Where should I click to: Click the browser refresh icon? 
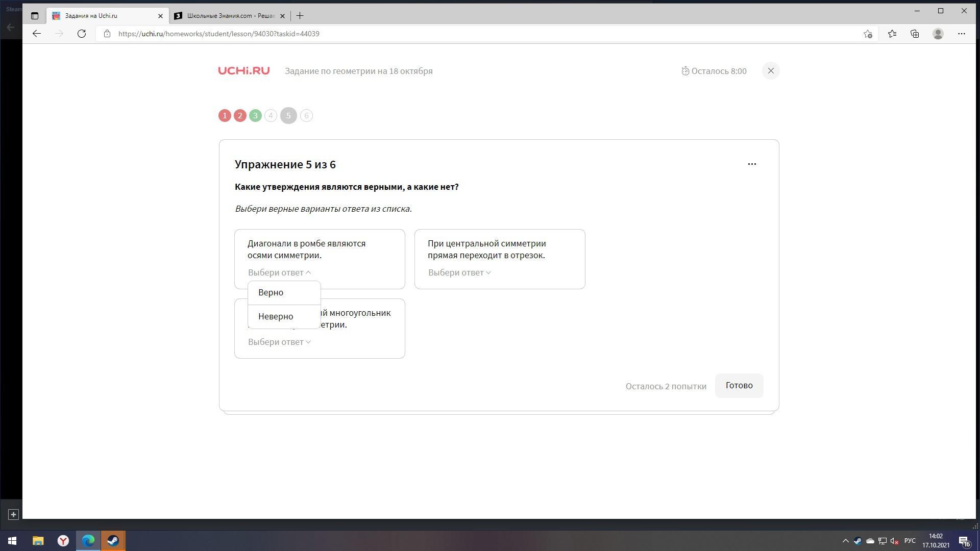82,34
